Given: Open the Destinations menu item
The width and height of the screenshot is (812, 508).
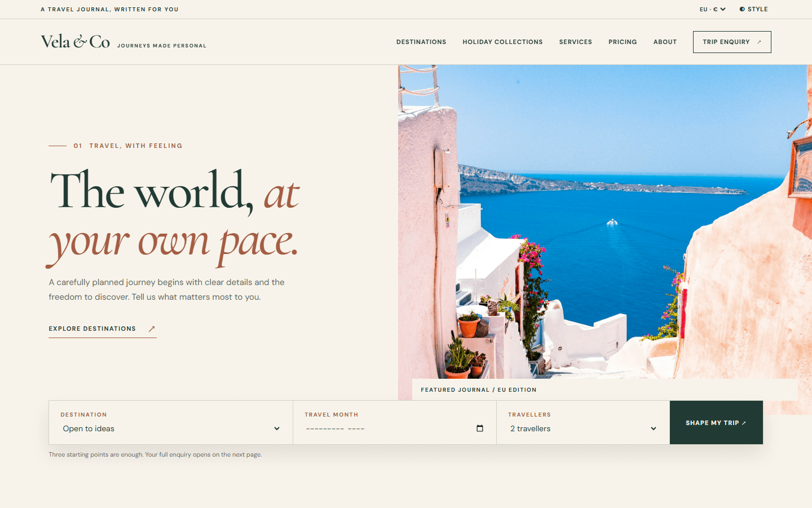Looking at the screenshot, I should tap(421, 42).
